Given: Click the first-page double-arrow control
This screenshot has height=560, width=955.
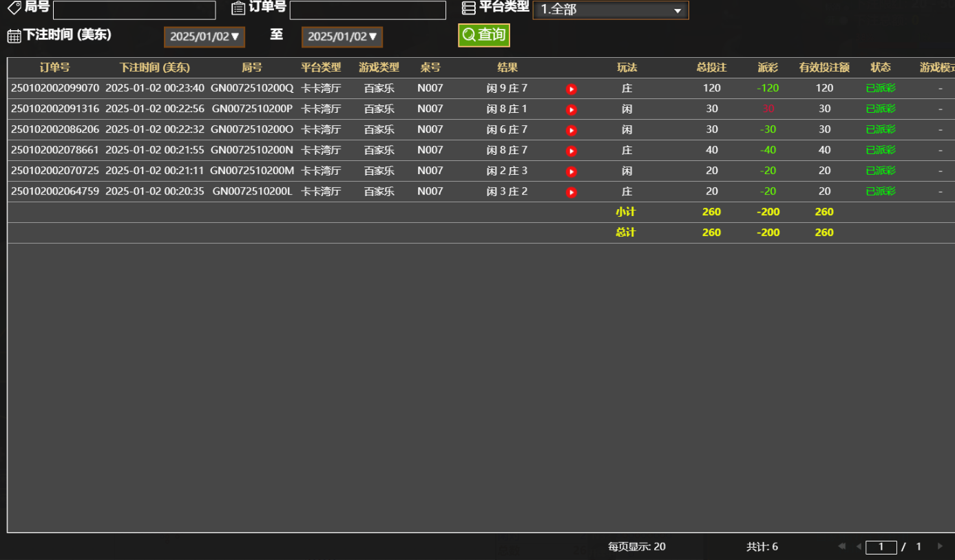Looking at the screenshot, I should click(841, 546).
